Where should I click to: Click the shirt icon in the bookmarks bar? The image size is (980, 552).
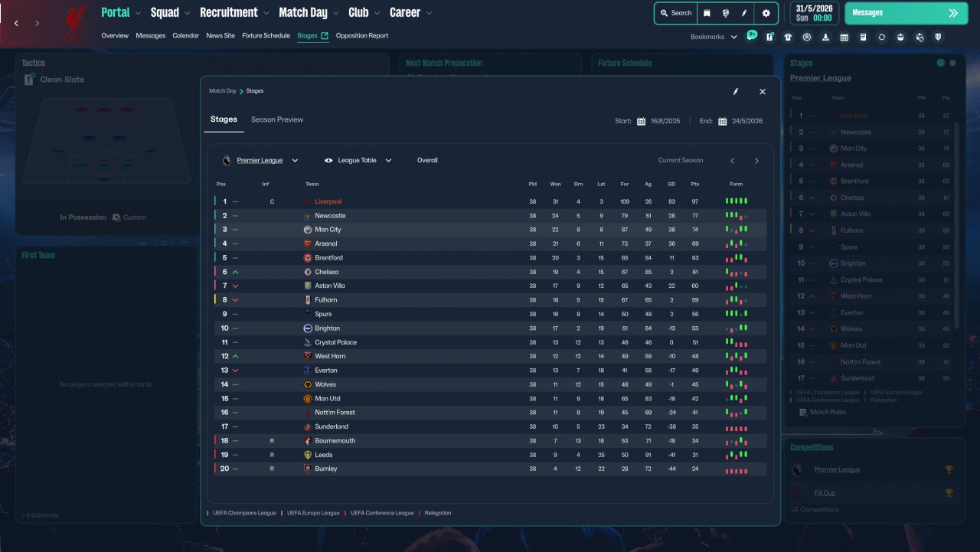coord(788,37)
